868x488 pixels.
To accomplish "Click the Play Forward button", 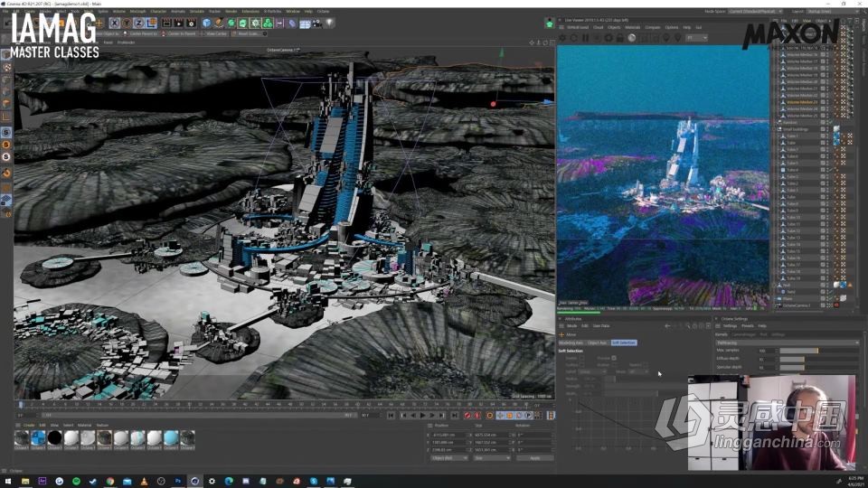I will pos(423,416).
